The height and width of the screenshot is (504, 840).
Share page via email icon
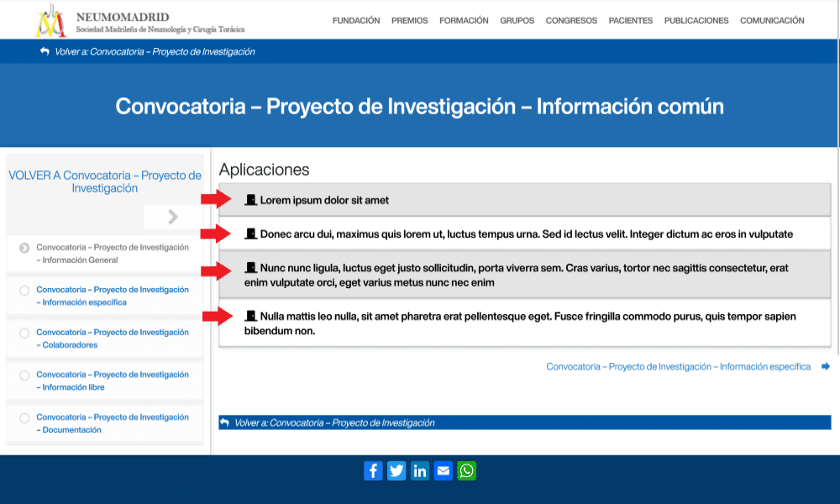click(x=444, y=470)
